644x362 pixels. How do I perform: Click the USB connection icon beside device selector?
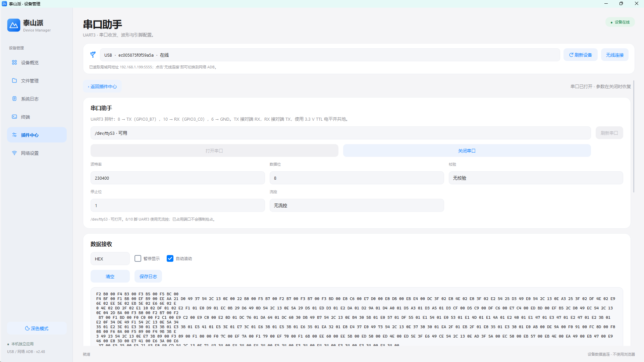(x=93, y=55)
